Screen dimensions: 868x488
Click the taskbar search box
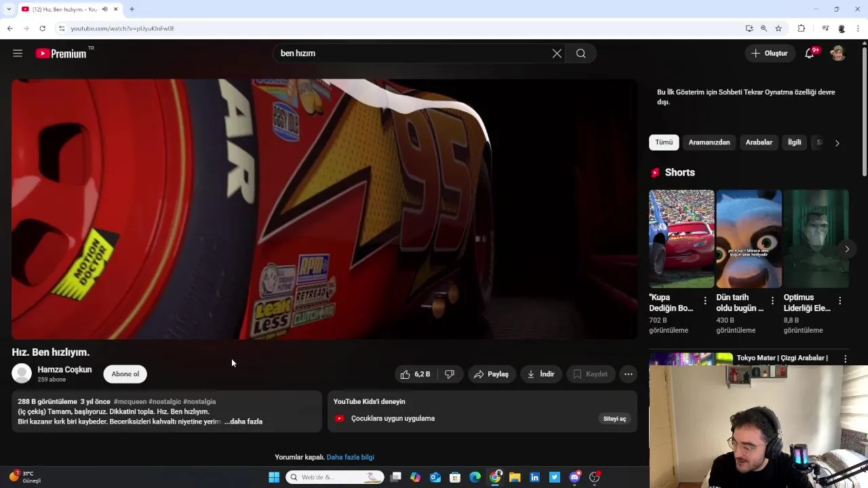click(335, 477)
